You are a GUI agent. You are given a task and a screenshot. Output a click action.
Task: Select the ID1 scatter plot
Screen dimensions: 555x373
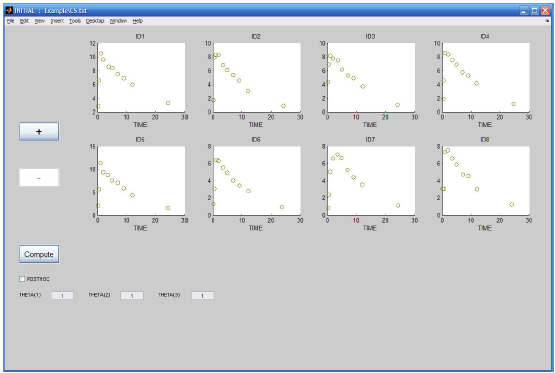point(141,78)
